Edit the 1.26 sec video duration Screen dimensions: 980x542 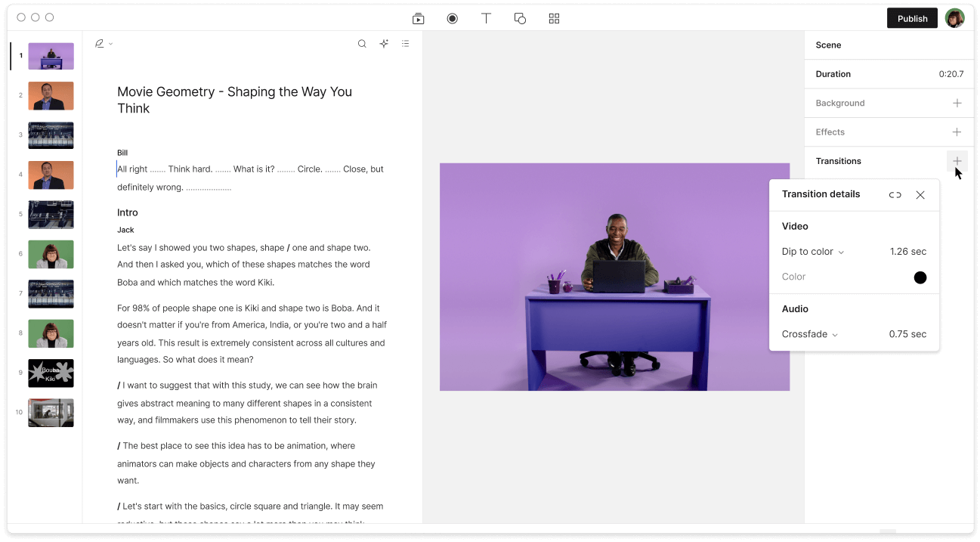[x=908, y=252]
